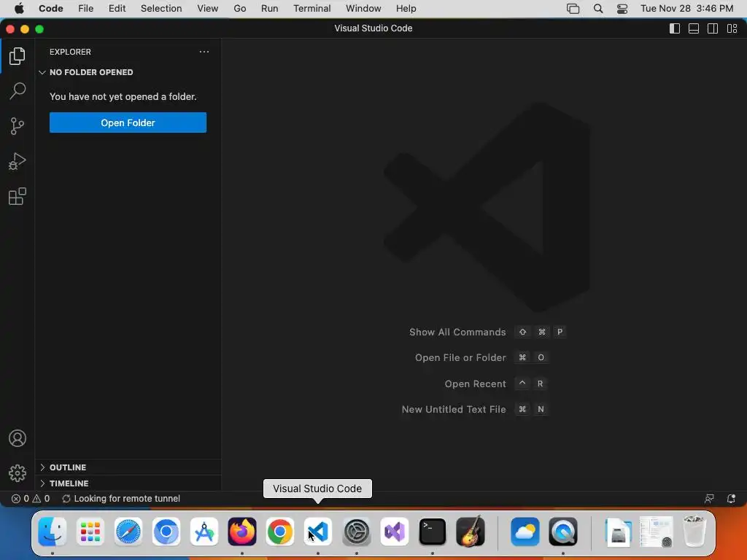The width and height of the screenshot is (747, 560).
Task: Click the date and time in menu bar
Action: [686, 9]
